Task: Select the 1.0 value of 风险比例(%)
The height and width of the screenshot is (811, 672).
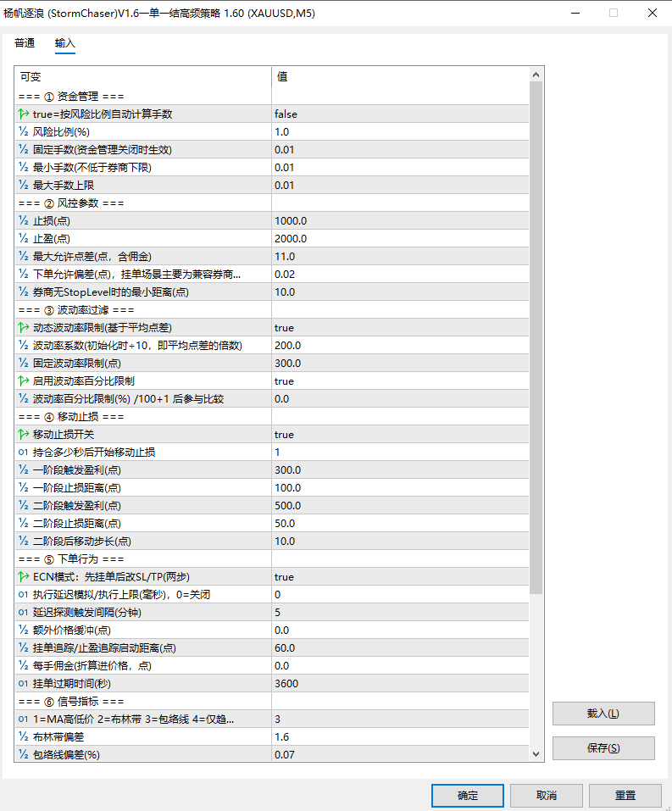Action: pos(282,131)
